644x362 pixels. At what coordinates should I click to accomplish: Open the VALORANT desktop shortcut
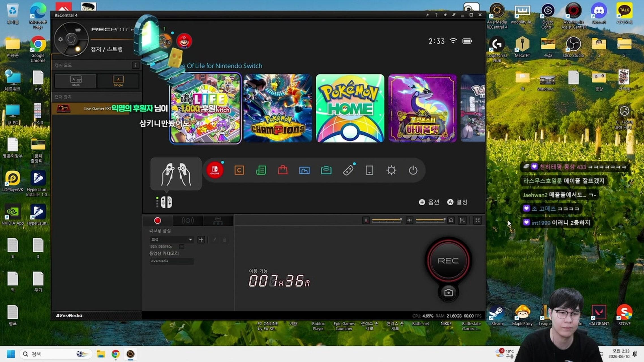click(x=599, y=315)
